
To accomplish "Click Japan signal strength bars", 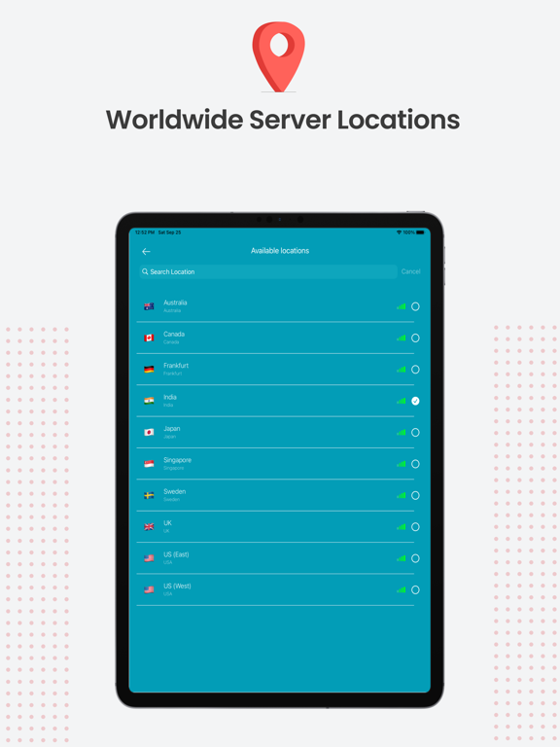I will pos(401,433).
